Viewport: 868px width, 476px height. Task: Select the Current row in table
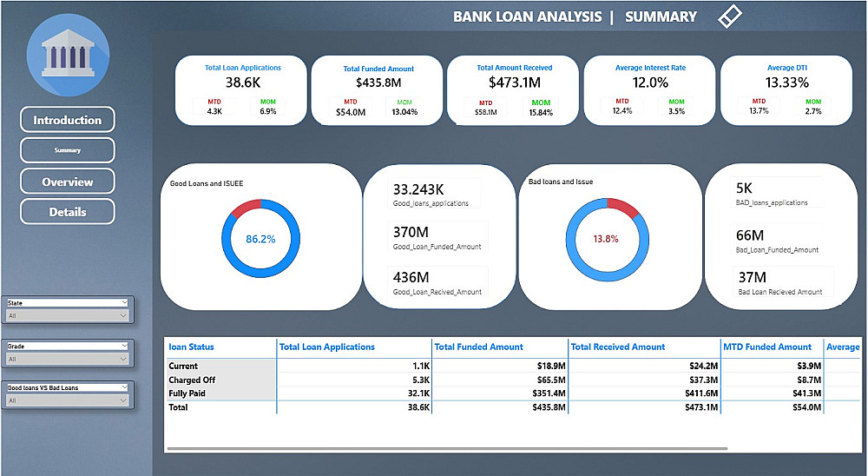(183, 366)
